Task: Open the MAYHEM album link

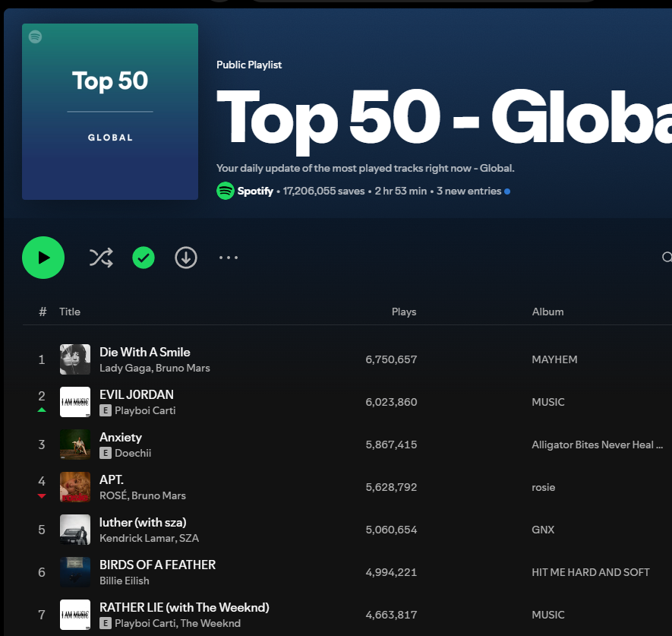Action: (554, 359)
